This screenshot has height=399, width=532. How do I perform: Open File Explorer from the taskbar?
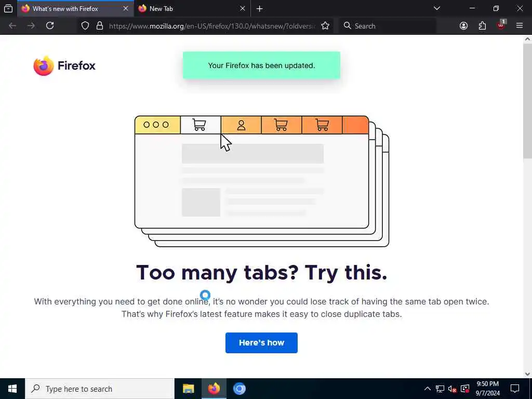[x=188, y=389]
